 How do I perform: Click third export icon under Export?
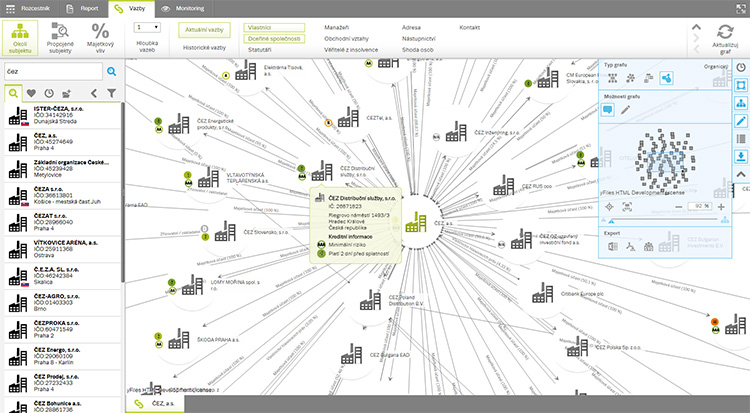click(x=648, y=246)
